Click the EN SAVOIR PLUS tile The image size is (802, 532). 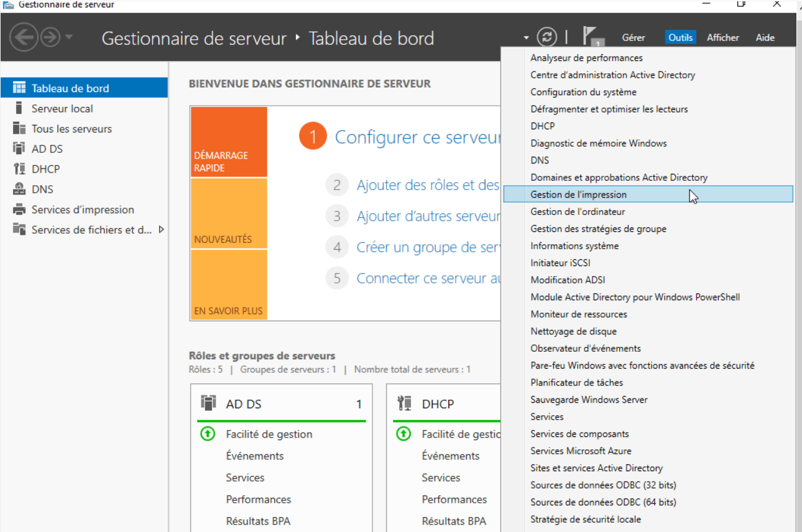pyautogui.click(x=229, y=285)
